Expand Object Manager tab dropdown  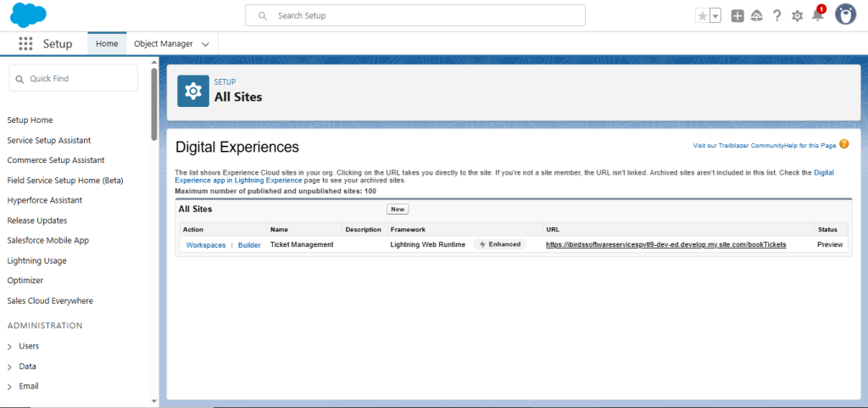pyautogui.click(x=206, y=43)
